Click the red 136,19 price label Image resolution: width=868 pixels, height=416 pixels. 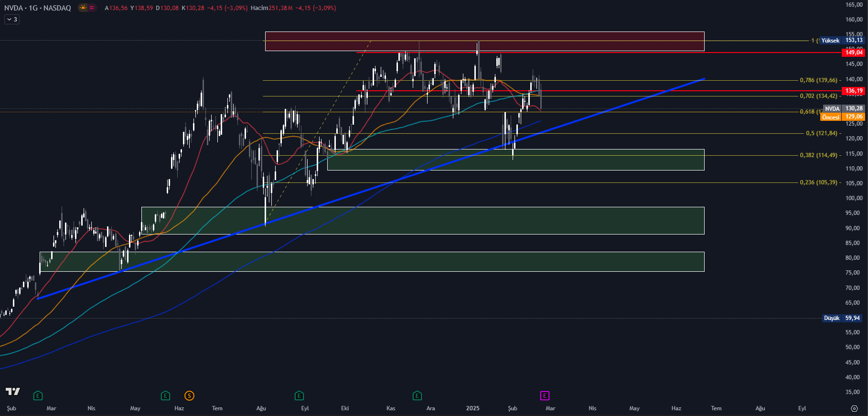pyautogui.click(x=854, y=91)
